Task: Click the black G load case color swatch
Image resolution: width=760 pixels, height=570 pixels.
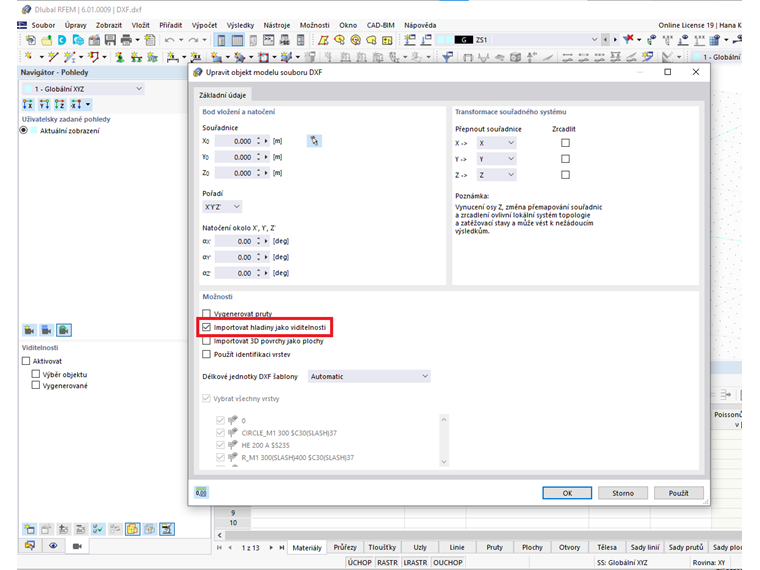Action: pyautogui.click(x=464, y=40)
